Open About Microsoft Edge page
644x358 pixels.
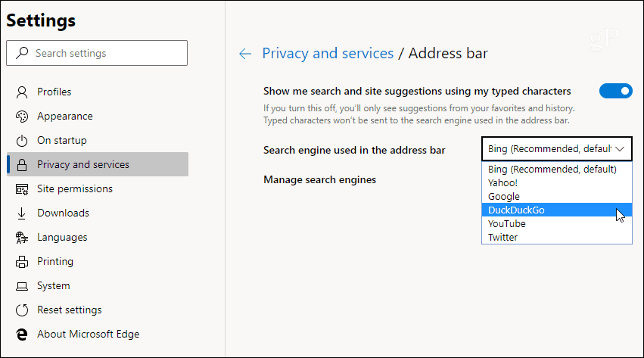[98, 335]
